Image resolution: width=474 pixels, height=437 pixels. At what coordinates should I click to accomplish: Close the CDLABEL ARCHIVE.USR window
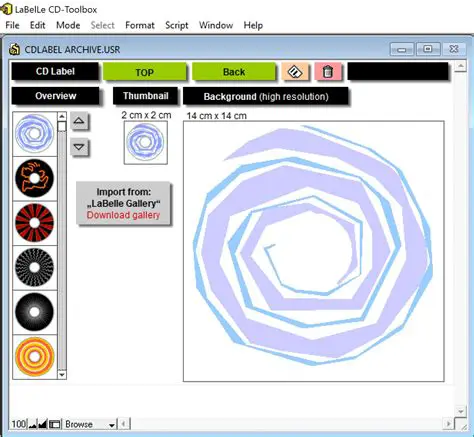(x=454, y=49)
